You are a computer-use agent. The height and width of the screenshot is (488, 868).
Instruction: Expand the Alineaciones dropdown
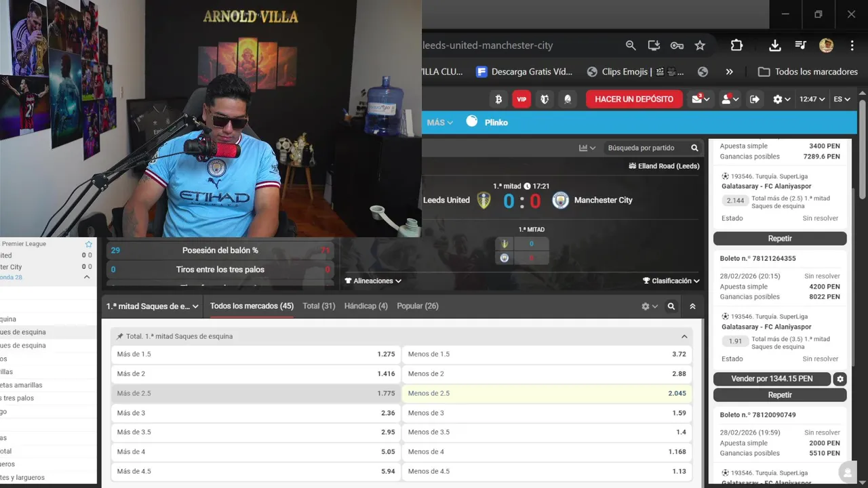373,281
